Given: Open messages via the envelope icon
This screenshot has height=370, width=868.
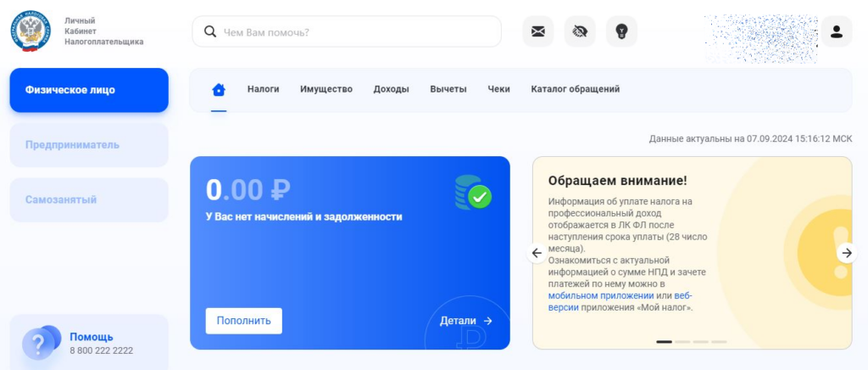Looking at the screenshot, I should coord(537,31).
